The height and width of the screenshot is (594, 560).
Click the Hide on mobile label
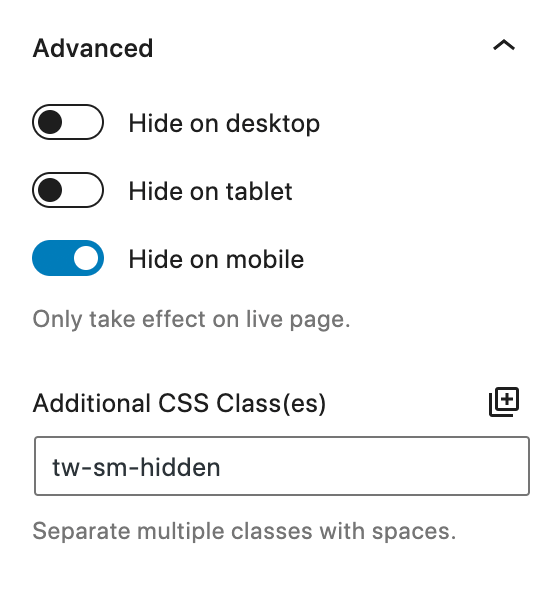coord(216,259)
